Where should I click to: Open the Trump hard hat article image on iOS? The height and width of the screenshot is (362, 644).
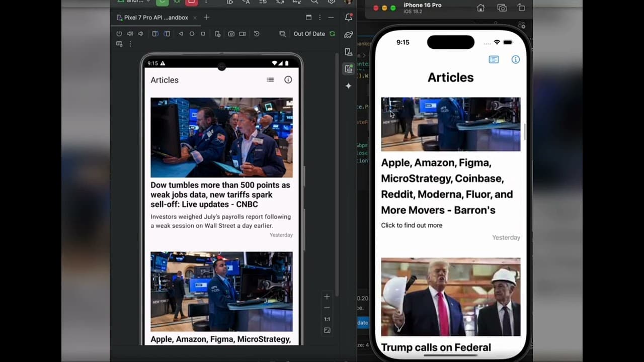tap(451, 297)
